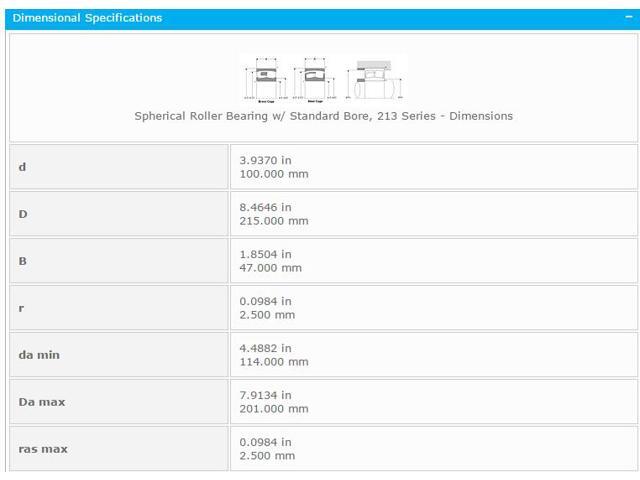Select '2.500 mm' in the r row

267,315
